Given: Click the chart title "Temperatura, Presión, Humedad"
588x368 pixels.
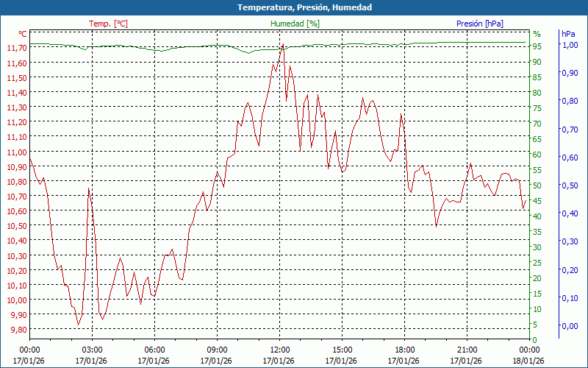Looking at the screenshot, I should point(294,7).
